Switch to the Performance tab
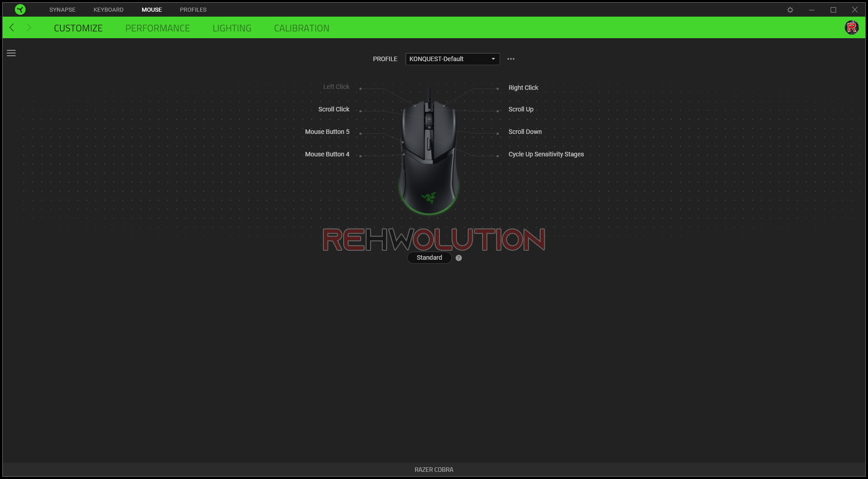This screenshot has width=868, height=479. coord(157,28)
